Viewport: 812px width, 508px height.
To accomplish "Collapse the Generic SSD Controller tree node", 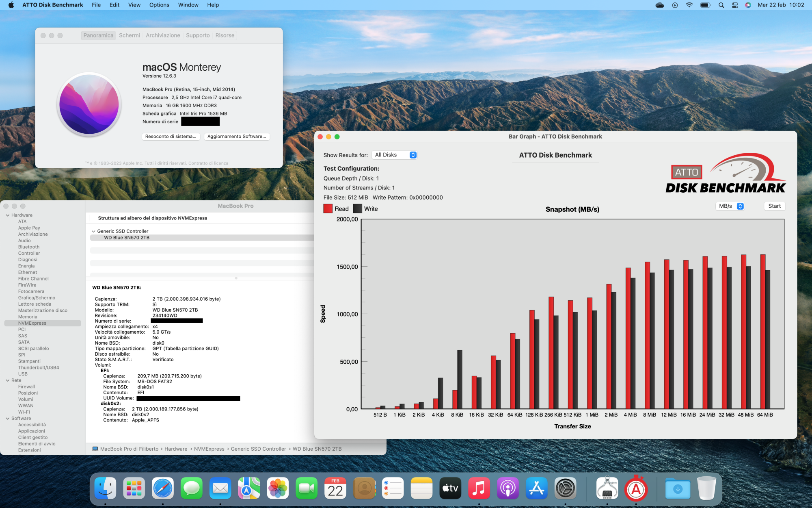I will 93,231.
